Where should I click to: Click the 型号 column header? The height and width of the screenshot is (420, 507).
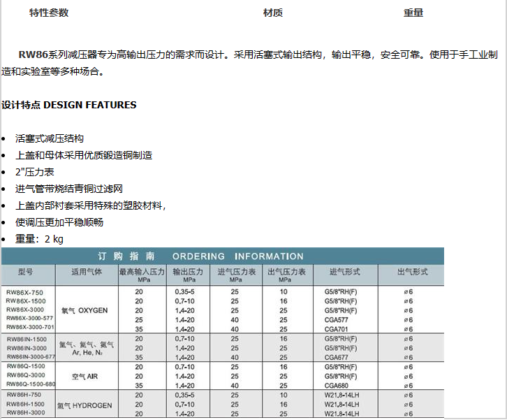(x=26, y=272)
